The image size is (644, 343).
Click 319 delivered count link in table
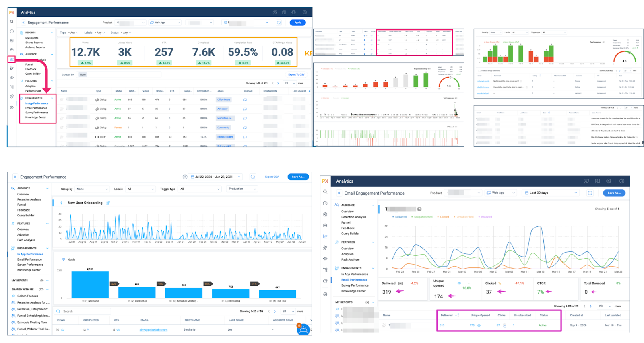click(442, 325)
